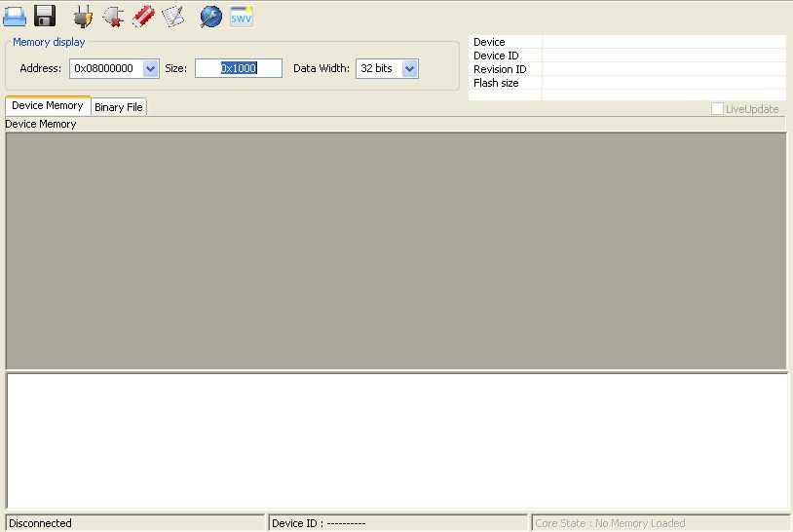Open the SWV viewer icon
Image resolution: width=793 pixels, height=532 pixels.
click(x=241, y=16)
